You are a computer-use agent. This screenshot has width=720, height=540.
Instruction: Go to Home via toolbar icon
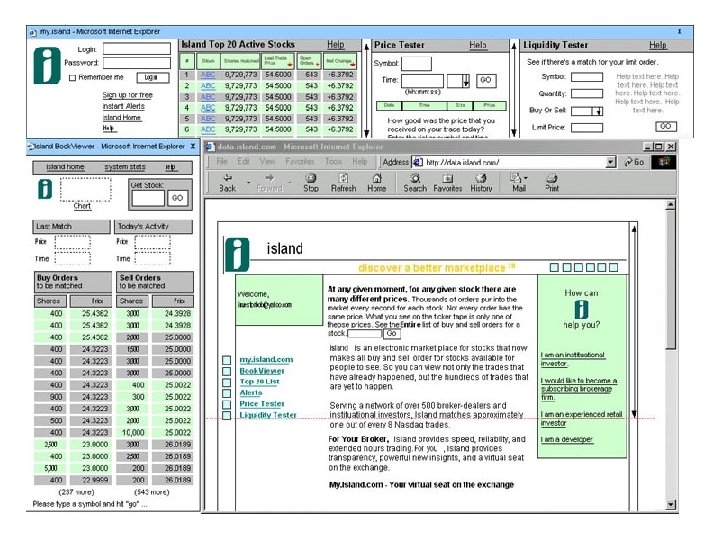coord(377,178)
